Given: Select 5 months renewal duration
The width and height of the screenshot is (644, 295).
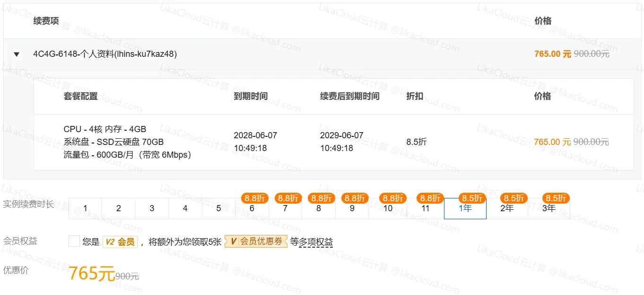Looking at the screenshot, I should tap(218, 208).
